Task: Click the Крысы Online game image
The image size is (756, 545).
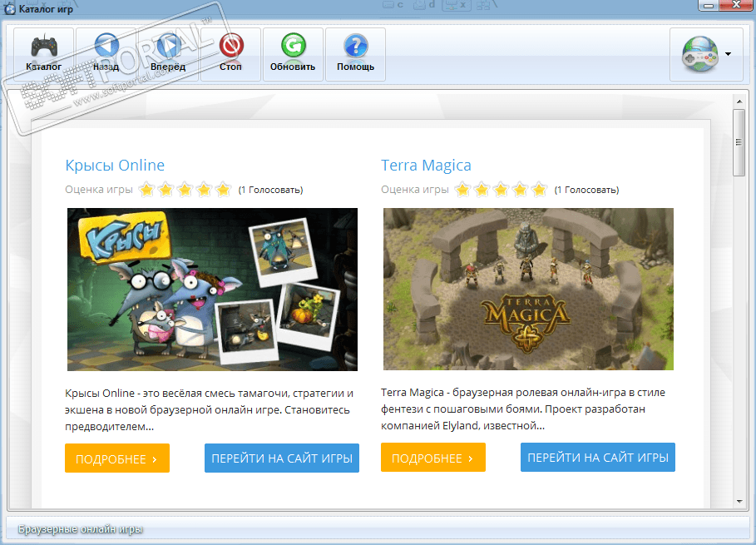Action: (x=212, y=290)
